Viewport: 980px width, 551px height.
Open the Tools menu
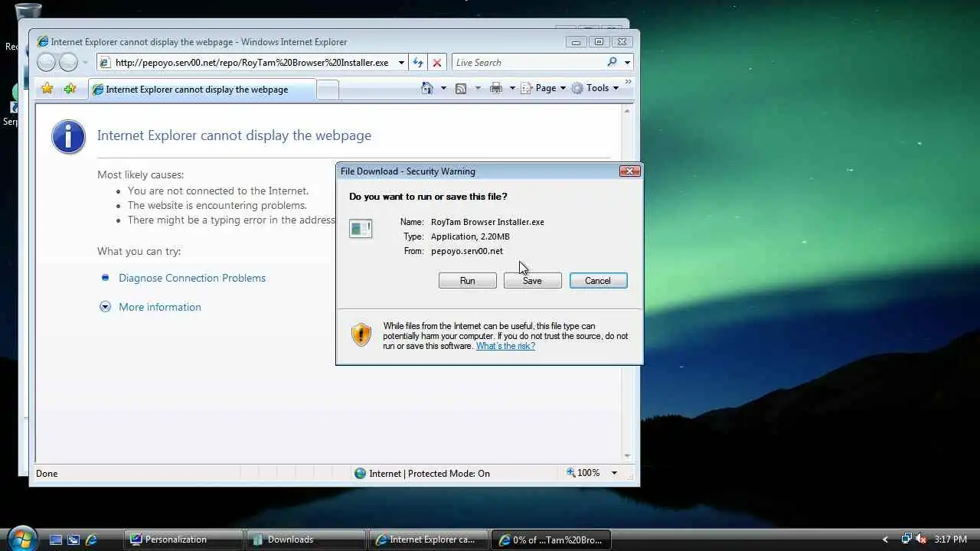[595, 88]
